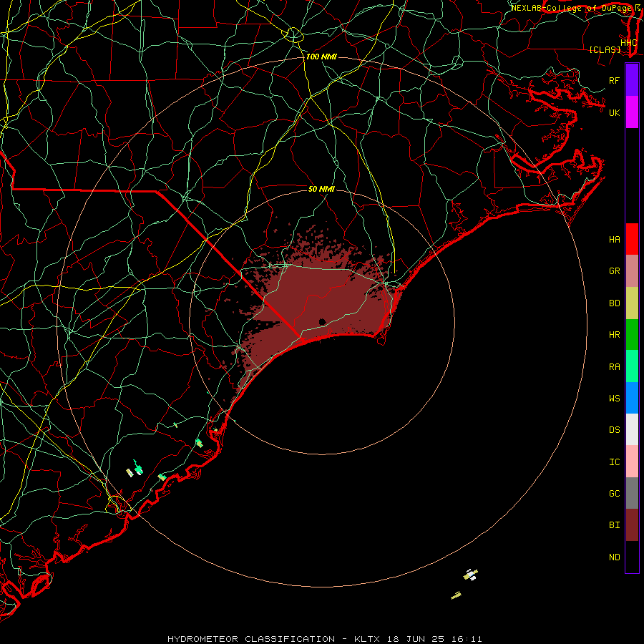Click the 100 NMI range ring label

pos(321,57)
